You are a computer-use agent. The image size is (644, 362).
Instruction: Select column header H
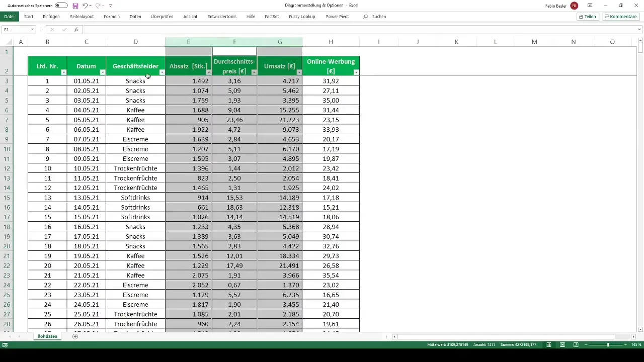tap(331, 42)
